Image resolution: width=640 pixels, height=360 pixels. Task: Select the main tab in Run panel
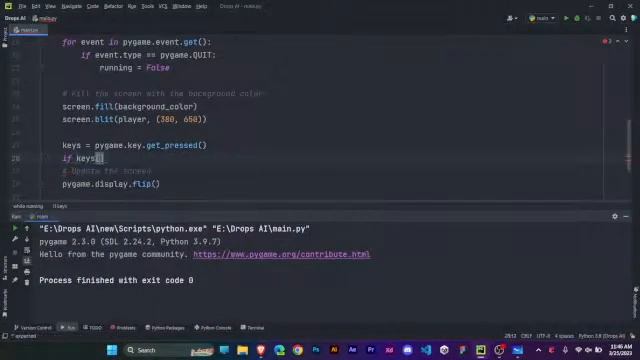pyautogui.click(x=39, y=217)
